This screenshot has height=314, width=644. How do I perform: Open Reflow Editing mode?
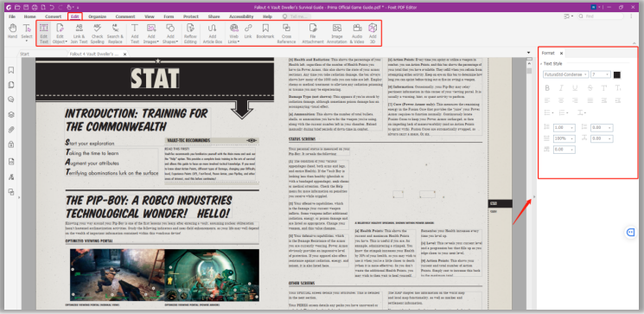190,33
